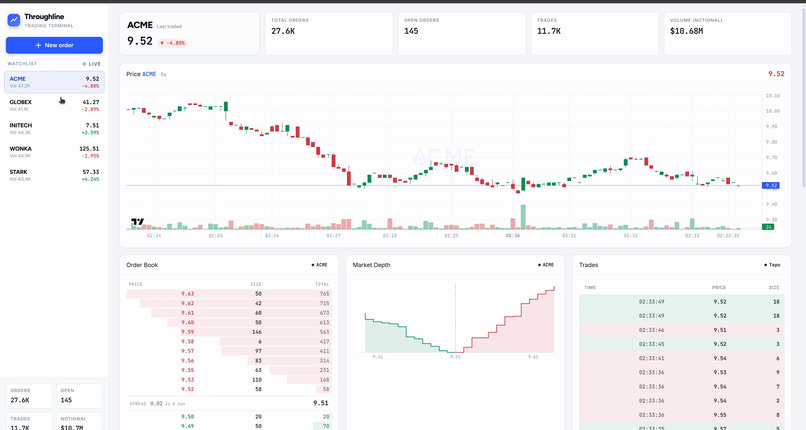This screenshot has width=806, height=430.
Task: Click the Open Orders 145 card
Action: click(x=462, y=33)
